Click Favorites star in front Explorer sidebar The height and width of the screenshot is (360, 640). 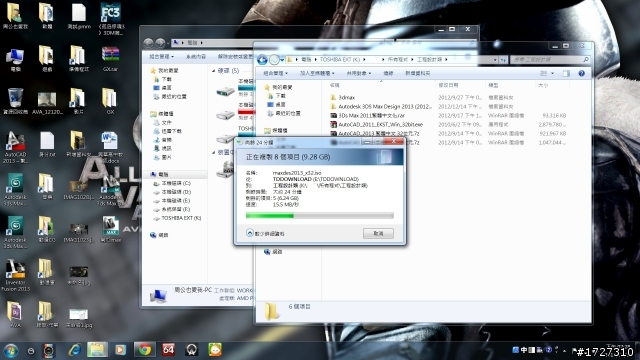coord(267,87)
